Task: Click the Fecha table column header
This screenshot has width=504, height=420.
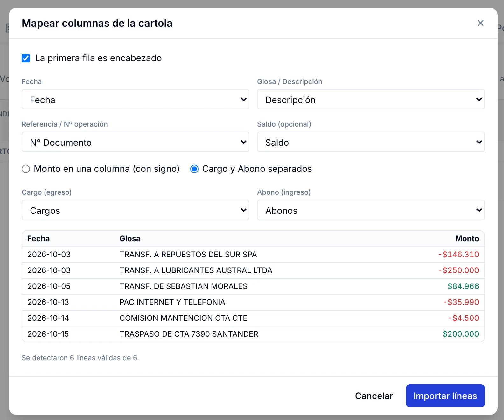Action: pyautogui.click(x=38, y=239)
